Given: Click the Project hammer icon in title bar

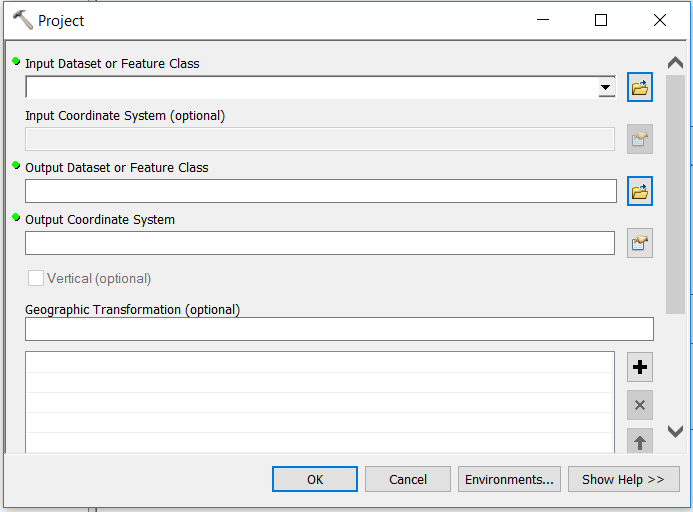Looking at the screenshot, I should click(x=22, y=20).
